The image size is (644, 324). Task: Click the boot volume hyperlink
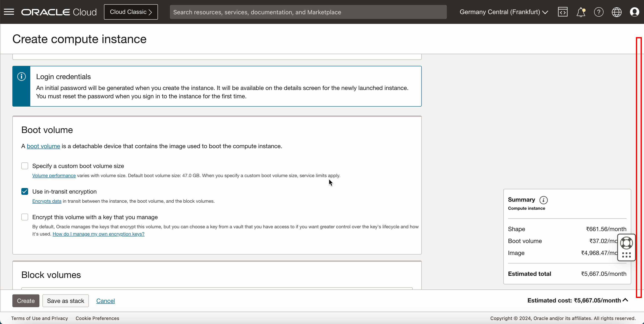[43, 146]
